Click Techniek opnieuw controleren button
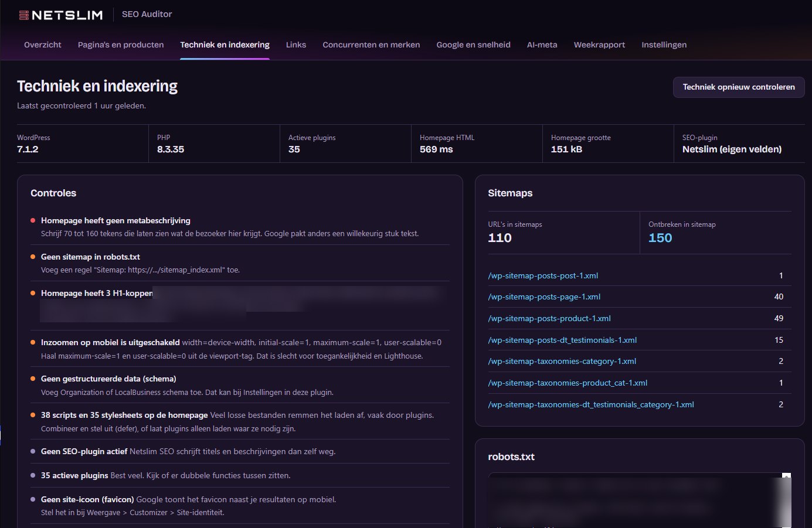 (x=739, y=87)
